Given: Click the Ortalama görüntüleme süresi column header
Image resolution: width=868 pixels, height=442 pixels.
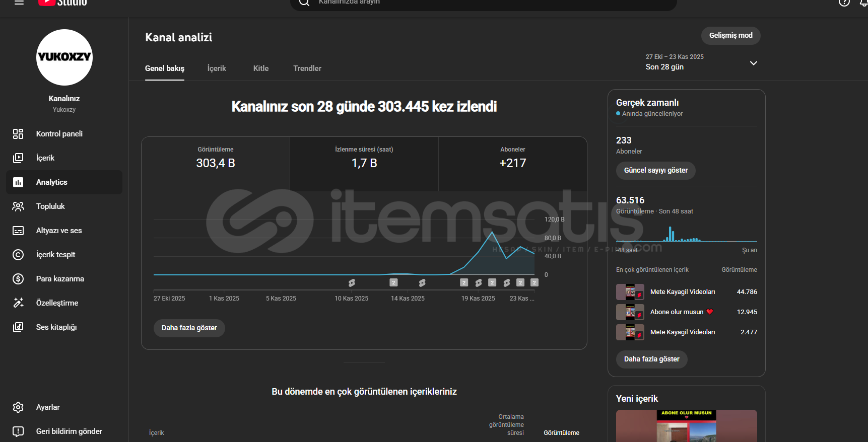Looking at the screenshot, I should click(x=506, y=425).
